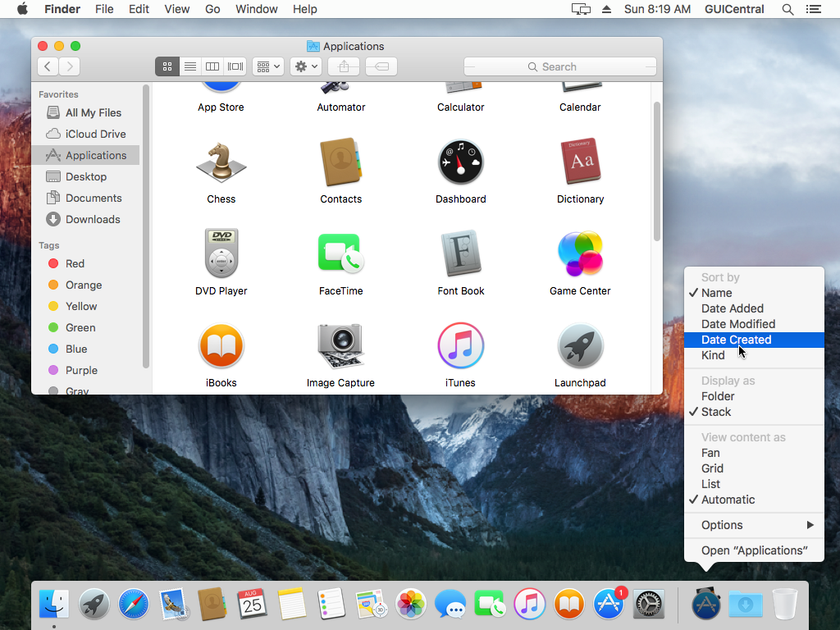Viewport: 840px width, 630px height.
Task: Click the Edit Tags toolbar button
Action: [381, 66]
